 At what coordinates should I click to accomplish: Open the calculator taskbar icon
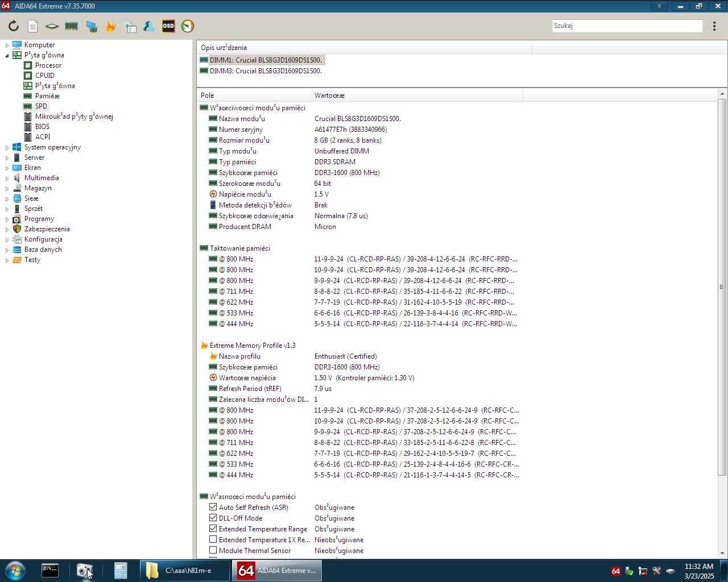pyautogui.click(x=121, y=571)
